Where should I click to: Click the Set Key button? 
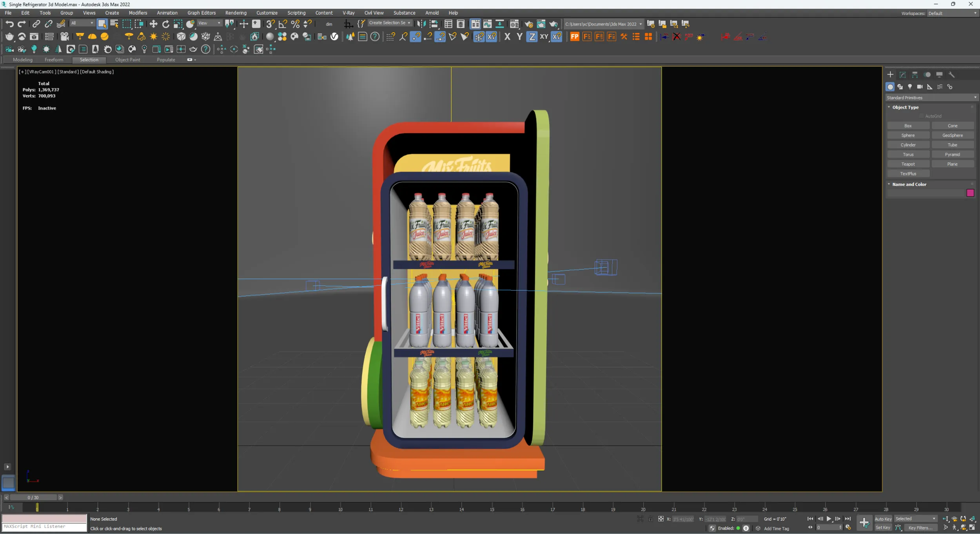tap(883, 528)
